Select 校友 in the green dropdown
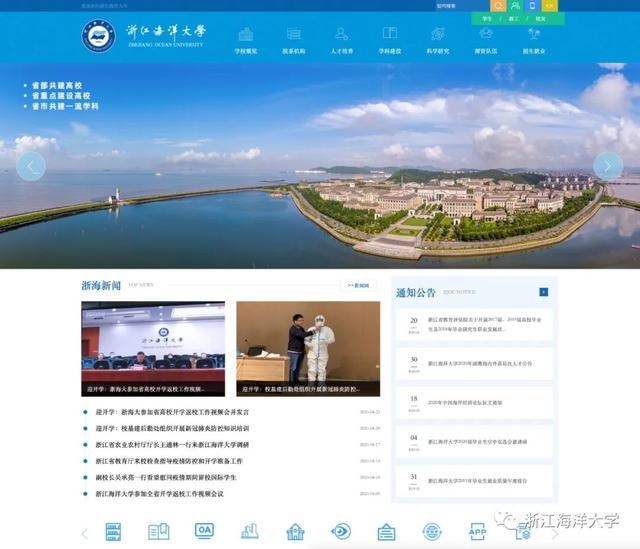The width and height of the screenshot is (640, 549). click(x=540, y=19)
